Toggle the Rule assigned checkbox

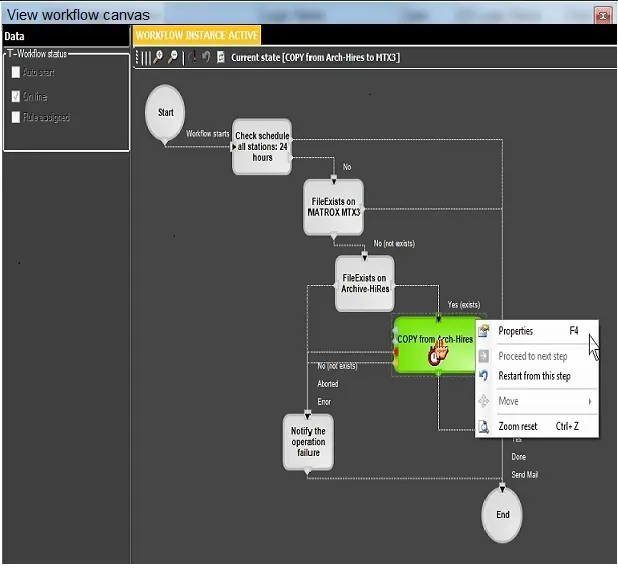click(x=15, y=118)
